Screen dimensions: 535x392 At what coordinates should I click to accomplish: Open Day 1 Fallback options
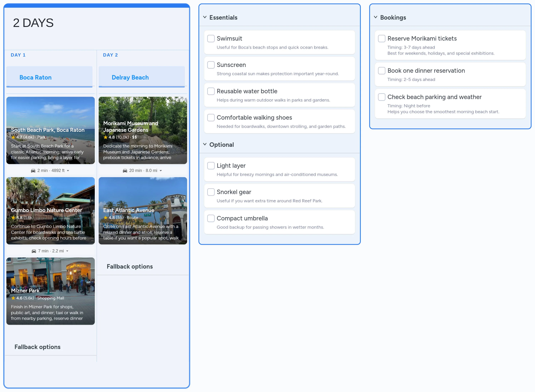[x=37, y=347]
